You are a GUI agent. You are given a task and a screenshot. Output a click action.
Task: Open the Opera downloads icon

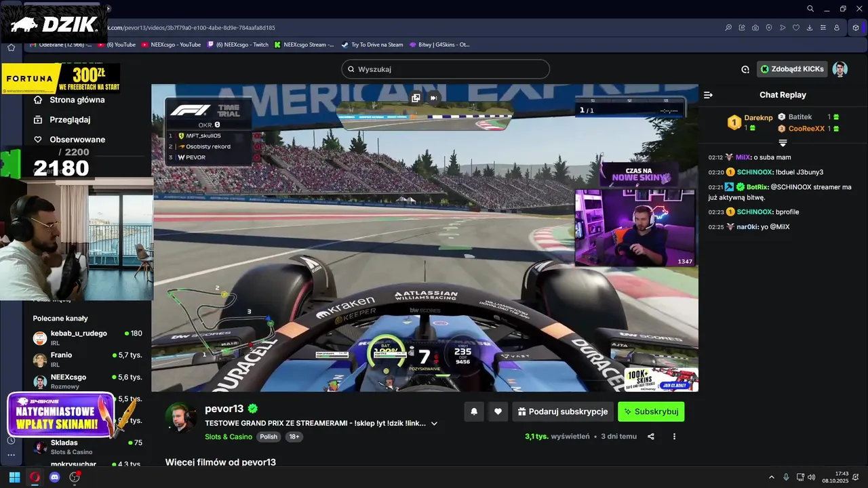coord(810,28)
